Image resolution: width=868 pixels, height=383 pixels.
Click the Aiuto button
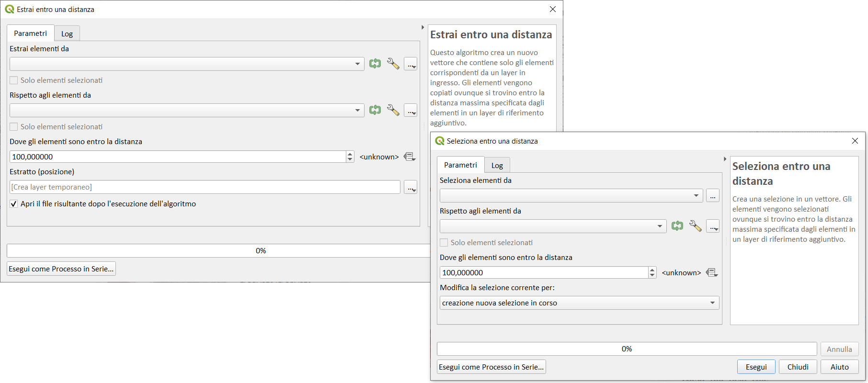coord(839,367)
